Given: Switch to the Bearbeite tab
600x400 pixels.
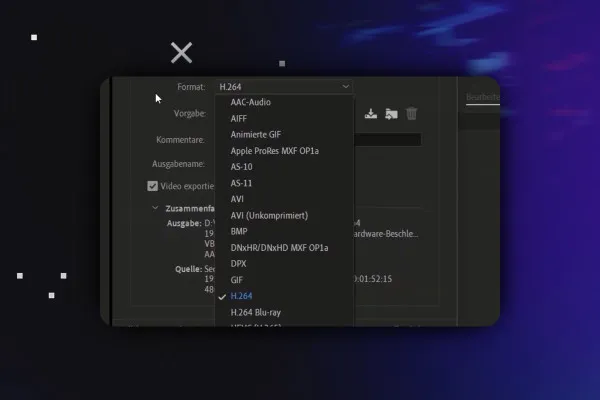Looking at the screenshot, I should [x=483, y=97].
